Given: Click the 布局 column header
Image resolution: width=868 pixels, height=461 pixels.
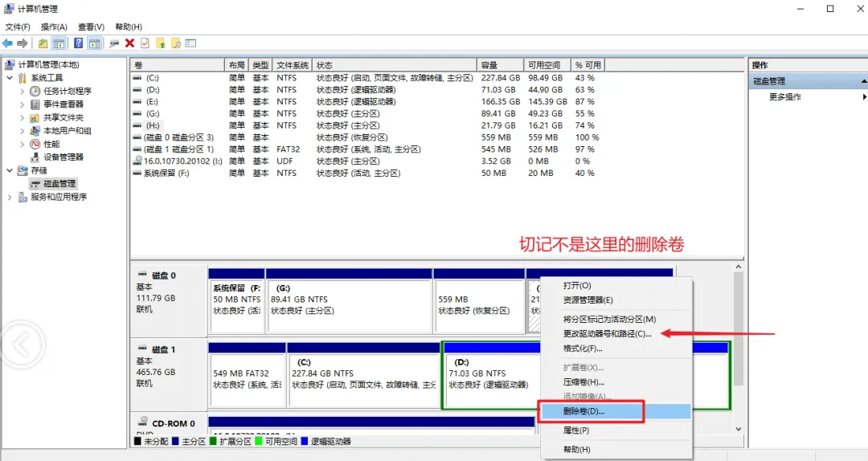Looking at the screenshot, I should pyautogui.click(x=236, y=65).
